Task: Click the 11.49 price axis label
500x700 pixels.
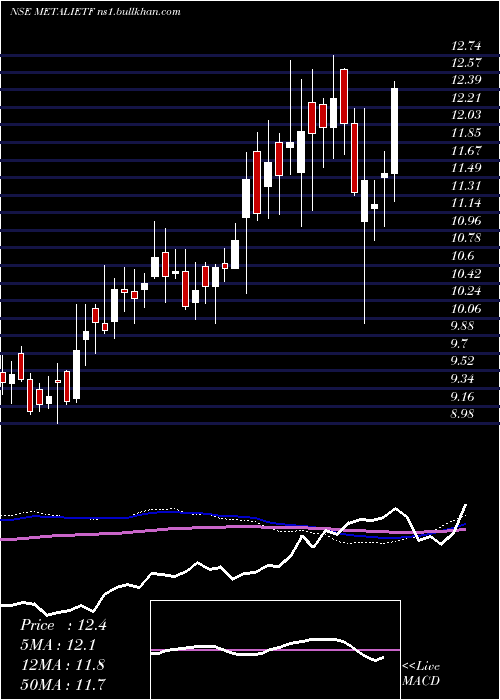Action: point(466,168)
